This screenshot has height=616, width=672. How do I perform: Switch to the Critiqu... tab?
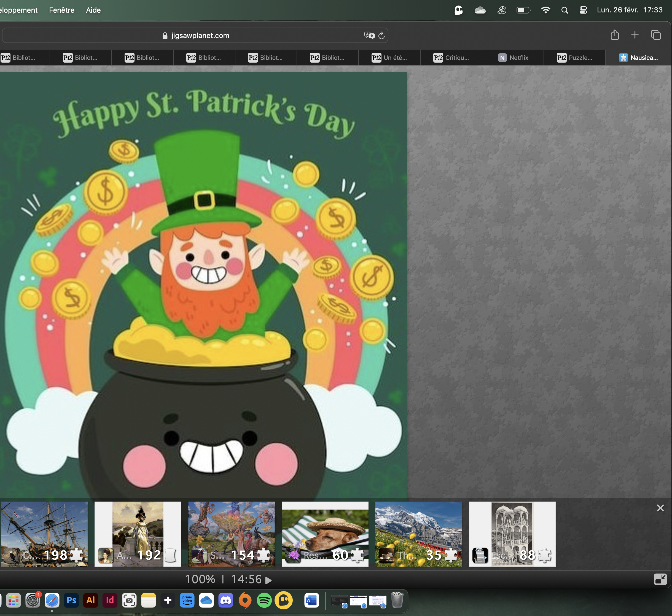[x=451, y=58]
